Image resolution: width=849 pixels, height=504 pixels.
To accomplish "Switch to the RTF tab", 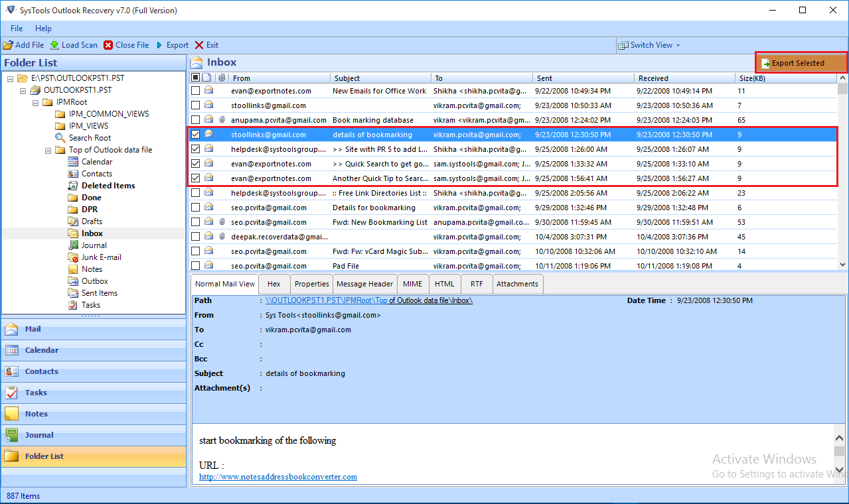I will pos(477,284).
